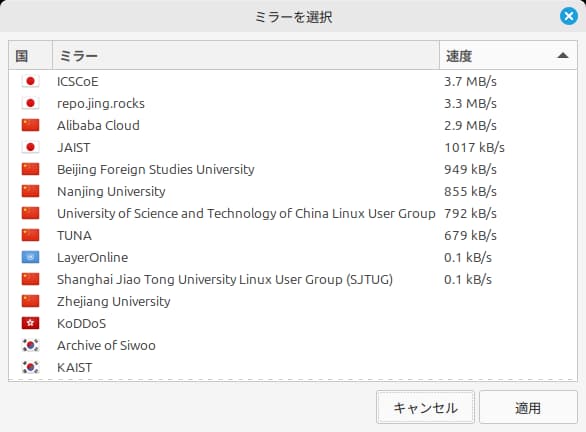Viewport: 586px width, 432px height.
Task: Sort by the 国 column header
Action: (30, 56)
